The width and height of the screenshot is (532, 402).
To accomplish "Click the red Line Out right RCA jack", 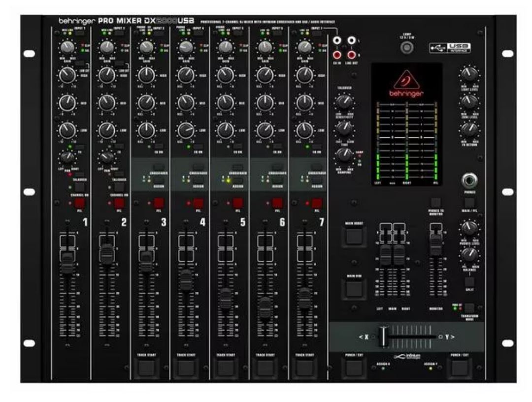I will click(x=352, y=55).
